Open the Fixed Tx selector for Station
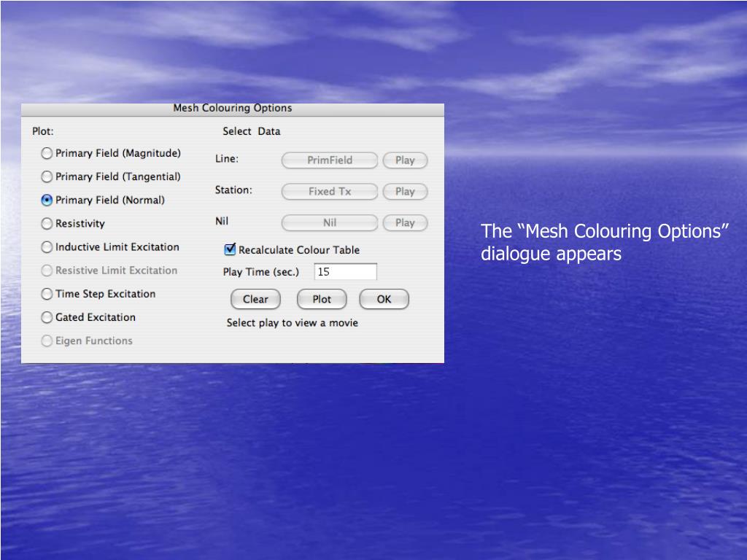This screenshot has height=560, width=747. coord(330,192)
